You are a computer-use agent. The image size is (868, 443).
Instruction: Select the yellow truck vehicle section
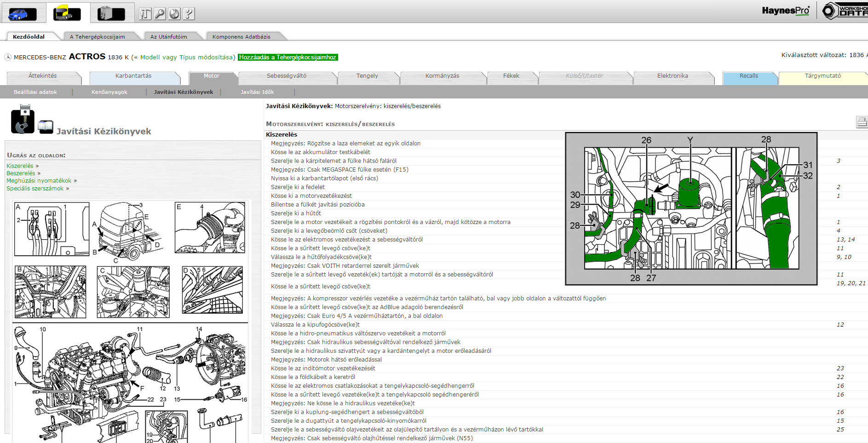coord(67,13)
